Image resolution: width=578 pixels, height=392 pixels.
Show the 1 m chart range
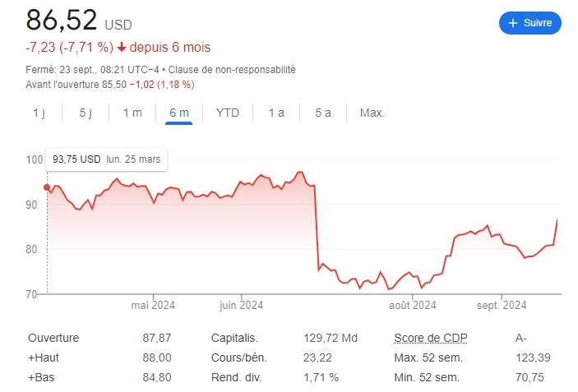tap(132, 113)
